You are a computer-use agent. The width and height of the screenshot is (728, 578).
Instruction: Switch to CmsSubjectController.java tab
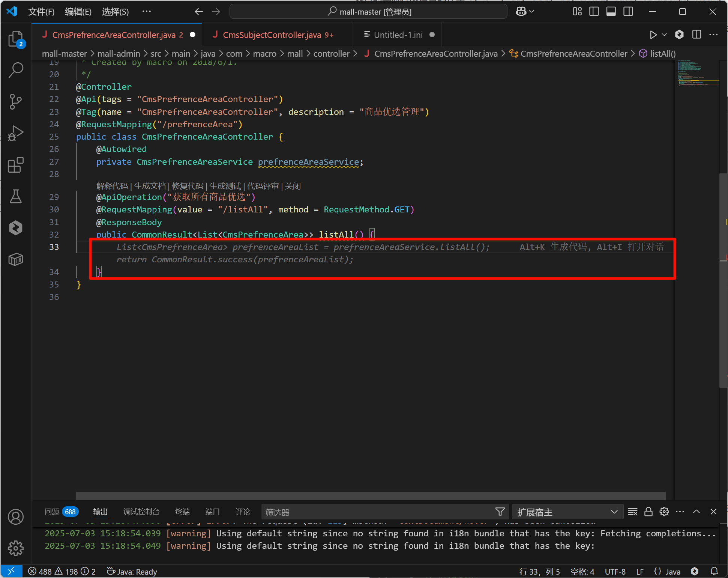coord(272,35)
